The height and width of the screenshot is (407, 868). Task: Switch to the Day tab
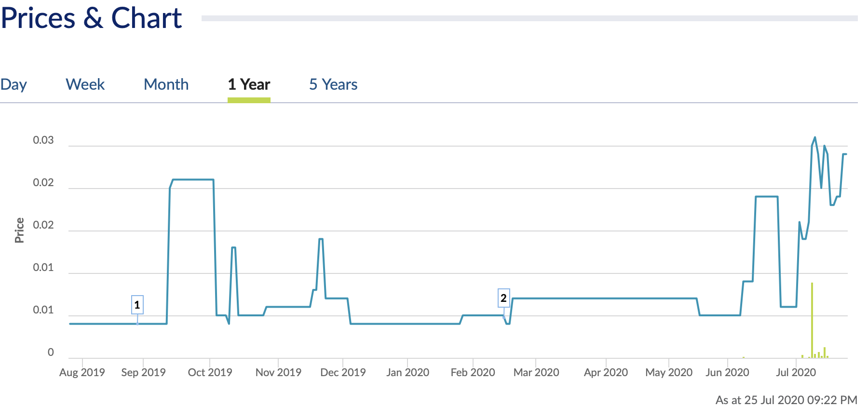14,84
